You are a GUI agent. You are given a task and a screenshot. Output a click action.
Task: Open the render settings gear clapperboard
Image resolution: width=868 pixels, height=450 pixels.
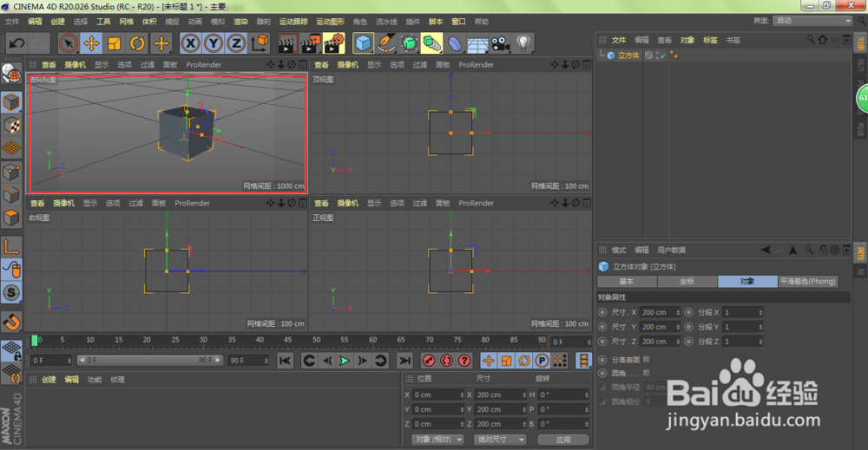pos(334,43)
